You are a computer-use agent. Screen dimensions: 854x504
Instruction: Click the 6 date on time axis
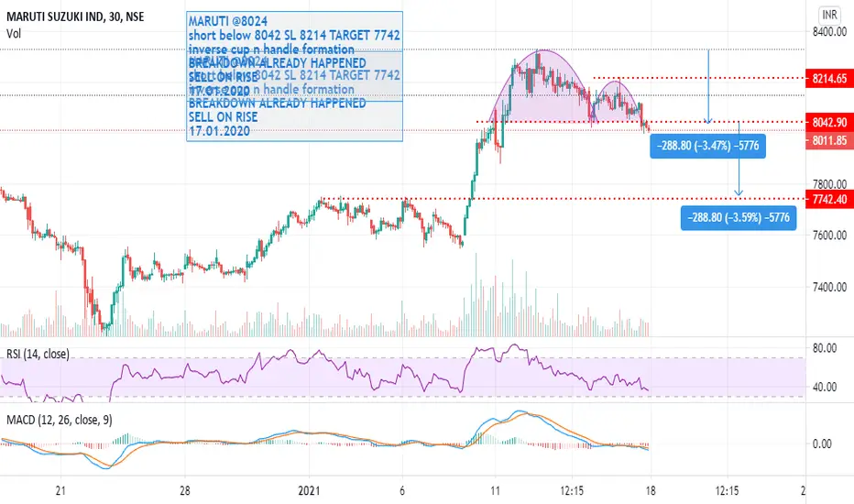coord(402,490)
